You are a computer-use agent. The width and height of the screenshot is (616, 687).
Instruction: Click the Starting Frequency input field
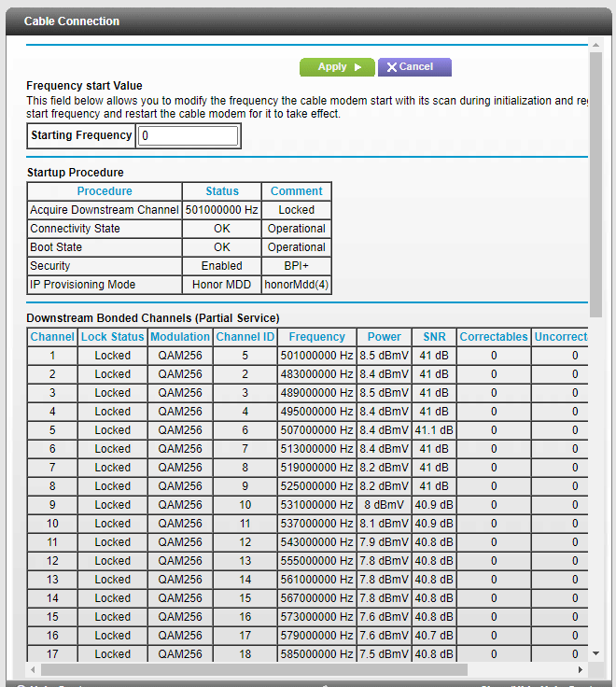[x=188, y=136]
